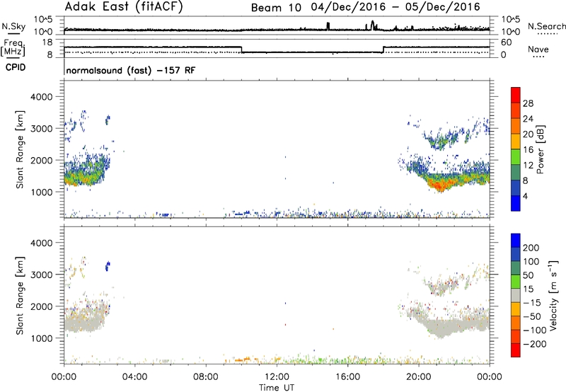
Task: Click the blue velocity patch near 02:30
Action: [x=108, y=266]
